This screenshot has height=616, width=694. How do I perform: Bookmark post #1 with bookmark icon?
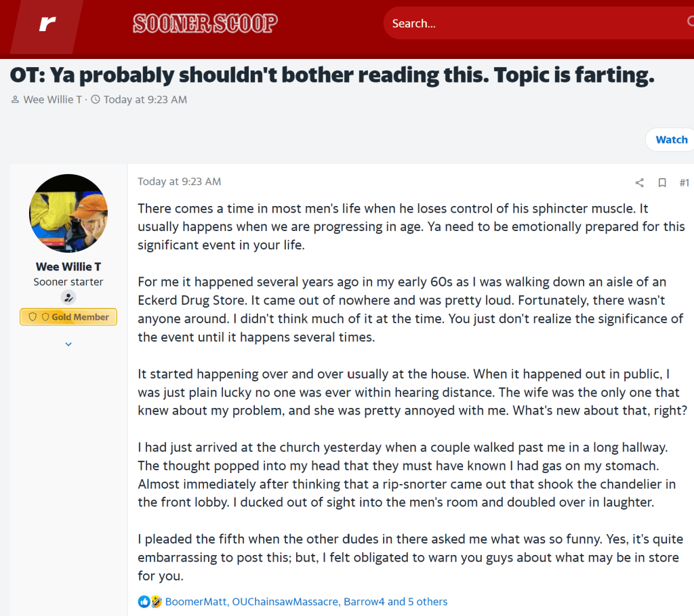[x=662, y=182]
